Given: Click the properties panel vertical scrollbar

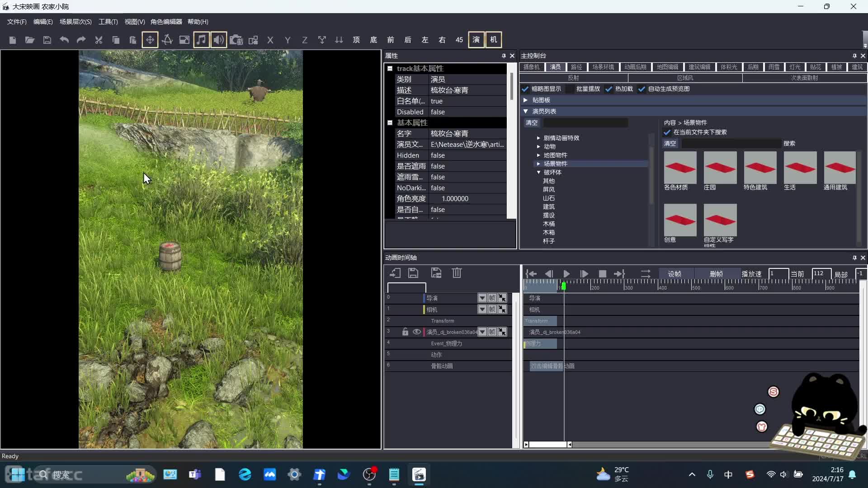Looking at the screenshot, I should [x=511, y=86].
